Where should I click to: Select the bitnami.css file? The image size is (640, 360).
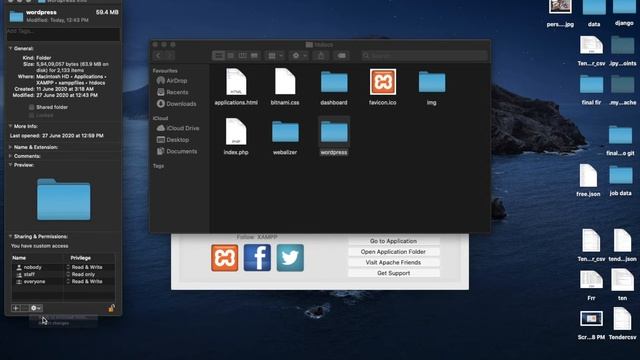point(285,87)
